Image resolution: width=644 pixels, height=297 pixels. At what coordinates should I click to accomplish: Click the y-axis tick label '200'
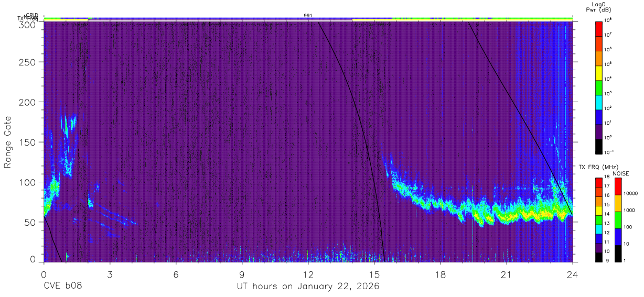pyautogui.click(x=28, y=102)
